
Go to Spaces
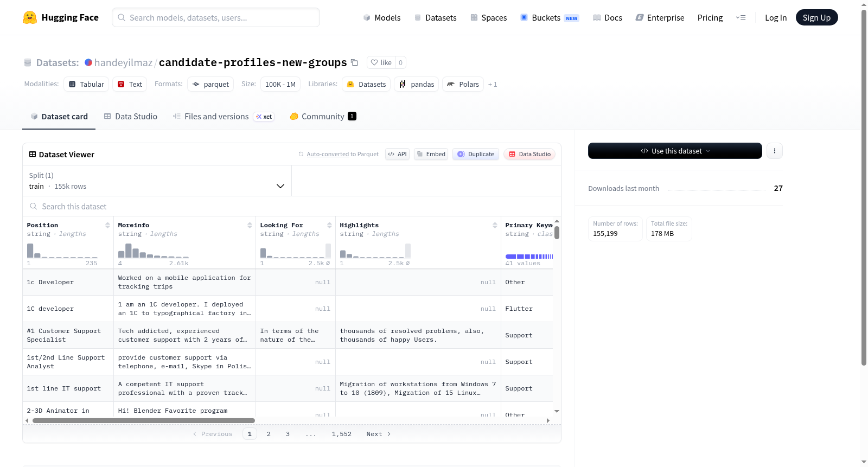point(488,17)
